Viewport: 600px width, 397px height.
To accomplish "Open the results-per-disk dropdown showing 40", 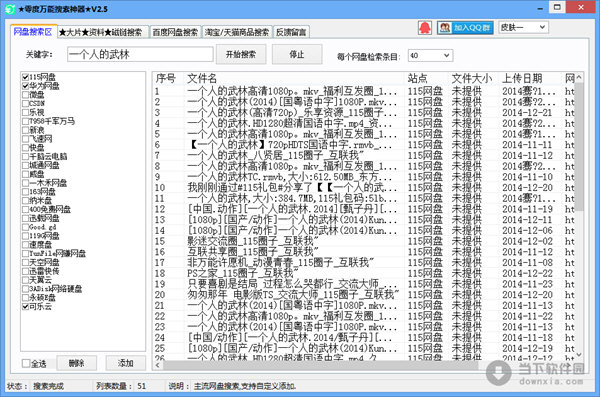I will (430, 56).
